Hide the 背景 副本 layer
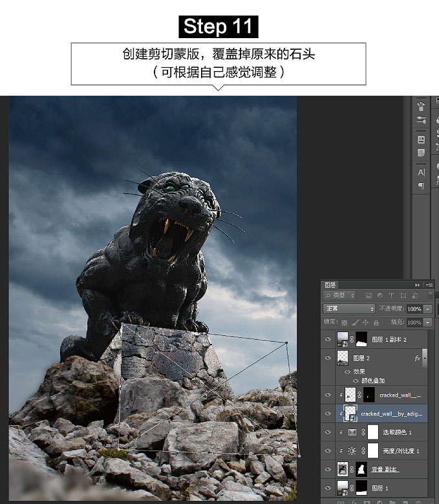Viewport: 439px width, 504px height. coord(328,469)
